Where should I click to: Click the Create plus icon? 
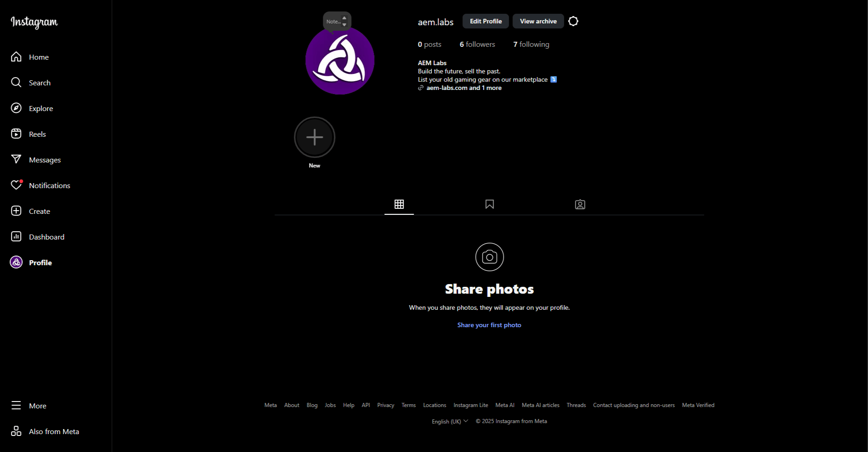[16, 211]
